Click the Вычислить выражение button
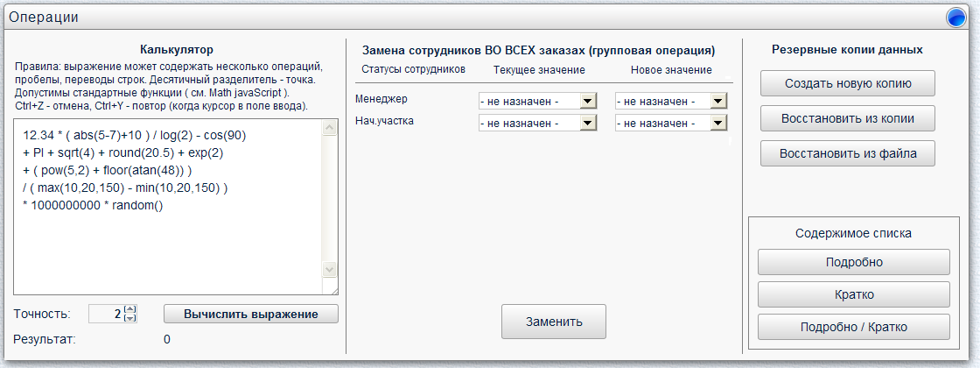Image resolution: width=980 pixels, height=368 pixels. click(x=250, y=315)
